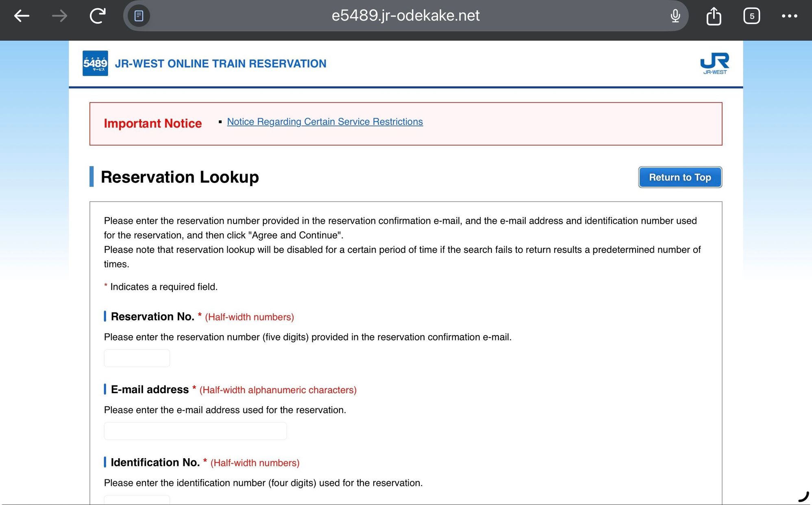Focus the Identification No. input field

click(137, 500)
